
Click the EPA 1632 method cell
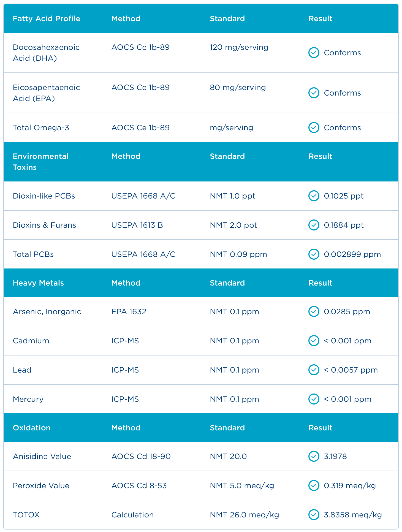tap(129, 311)
